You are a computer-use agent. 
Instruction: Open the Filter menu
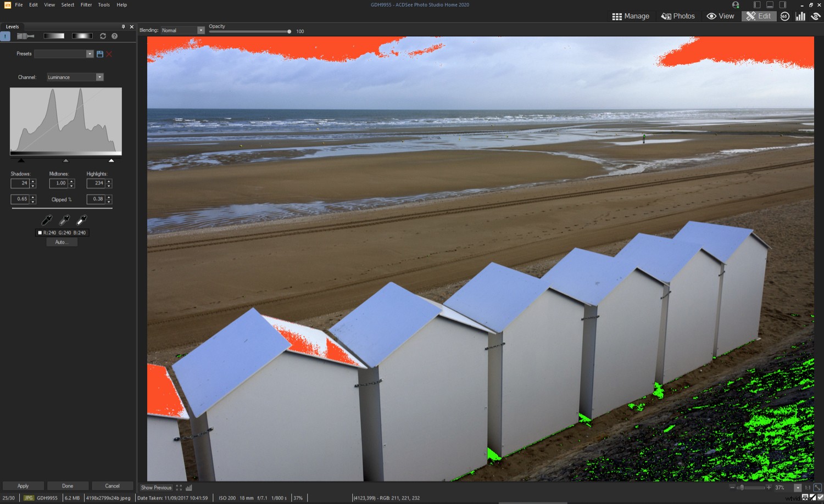click(x=86, y=5)
